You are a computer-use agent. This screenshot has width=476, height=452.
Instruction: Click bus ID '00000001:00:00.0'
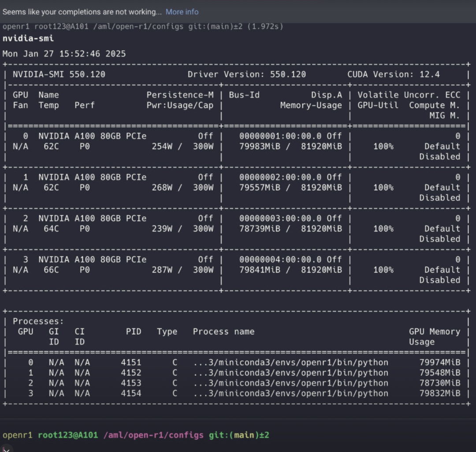[x=280, y=136]
